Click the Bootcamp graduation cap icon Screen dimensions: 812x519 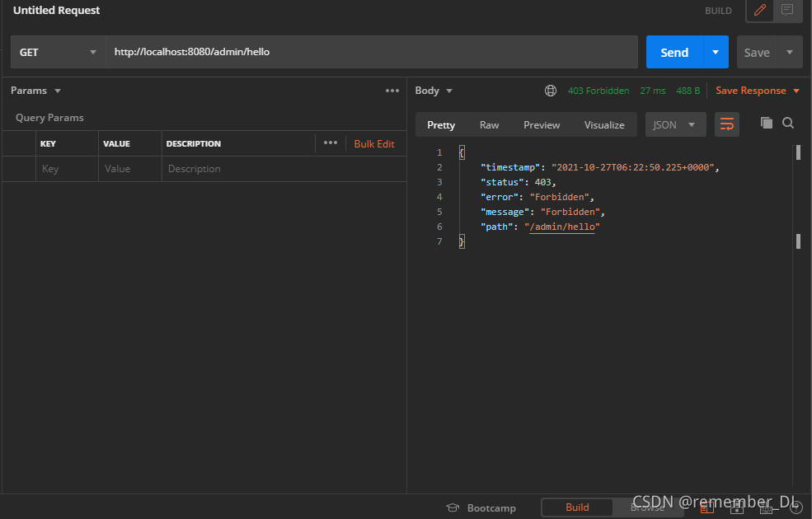tap(453, 507)
